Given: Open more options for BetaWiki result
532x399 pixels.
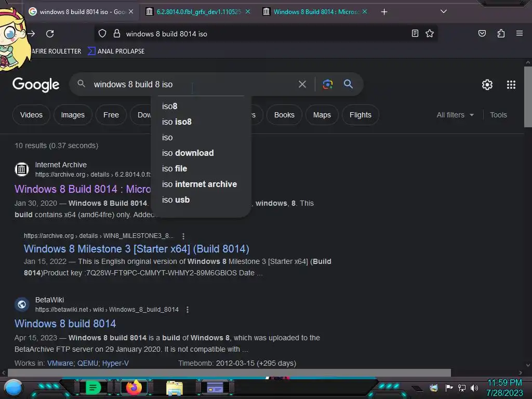Looking at the screenshot, I should click(187, 310).
